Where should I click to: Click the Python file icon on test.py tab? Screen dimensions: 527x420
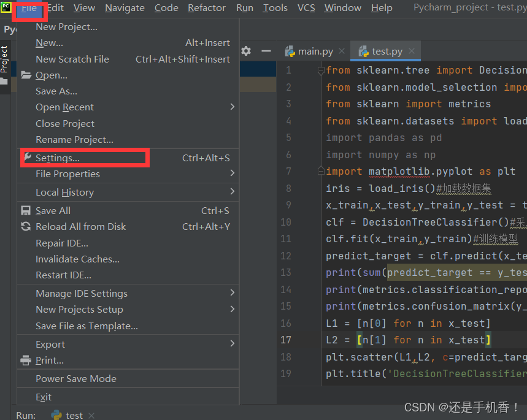(x=364, y=51)
